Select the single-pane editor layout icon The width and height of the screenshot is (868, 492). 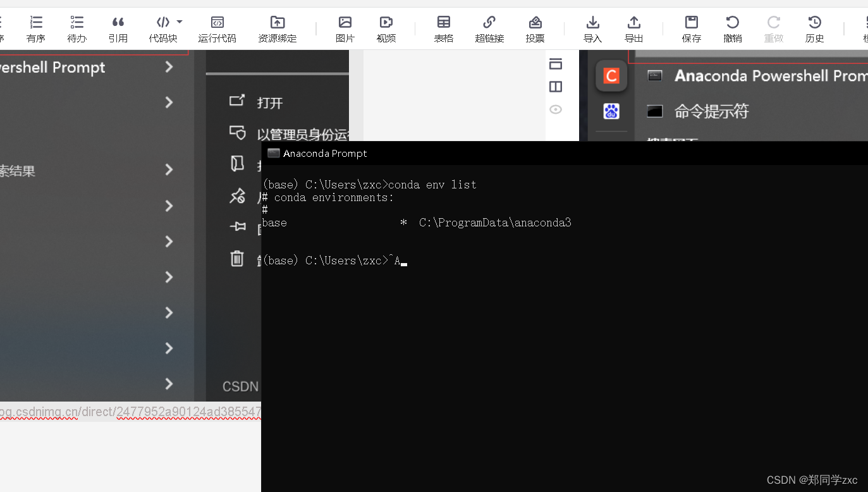pyautogui.click(x=556, y=64)
